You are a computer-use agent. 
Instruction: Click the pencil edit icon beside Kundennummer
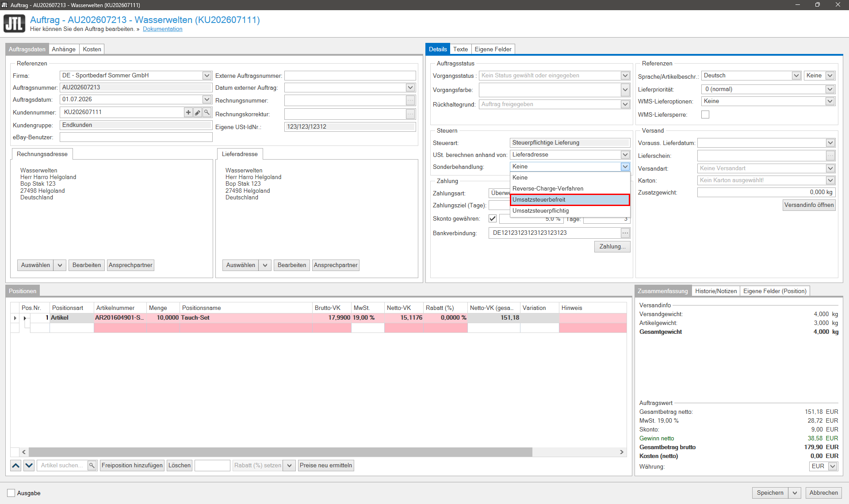[198, 112]
